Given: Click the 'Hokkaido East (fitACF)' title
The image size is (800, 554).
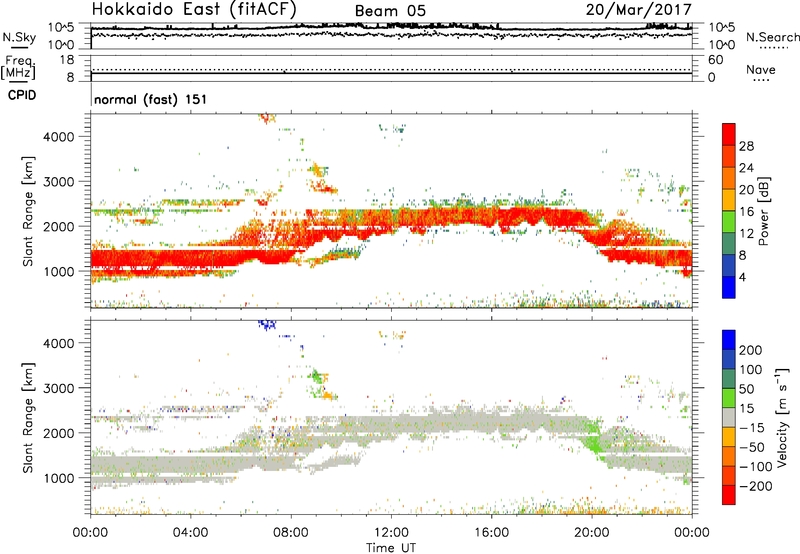Looking at the screenshot, I should pyautogui.click(x=194, y=10).
